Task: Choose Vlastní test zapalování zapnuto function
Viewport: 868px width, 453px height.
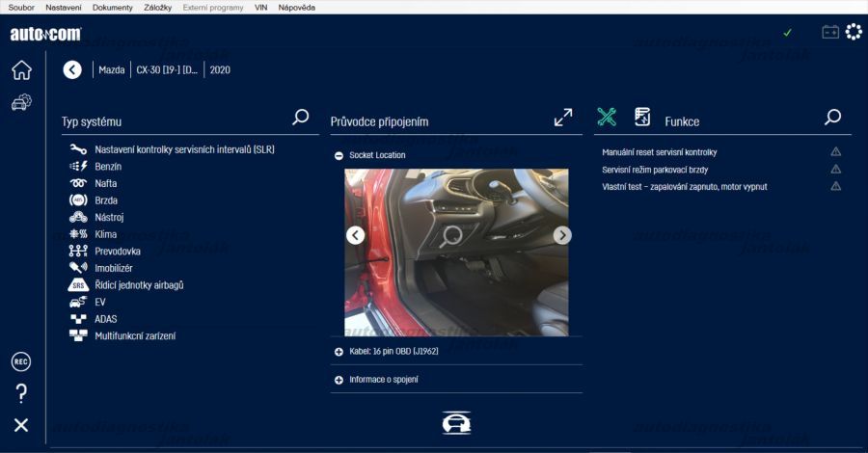Action: click(685, 187)
